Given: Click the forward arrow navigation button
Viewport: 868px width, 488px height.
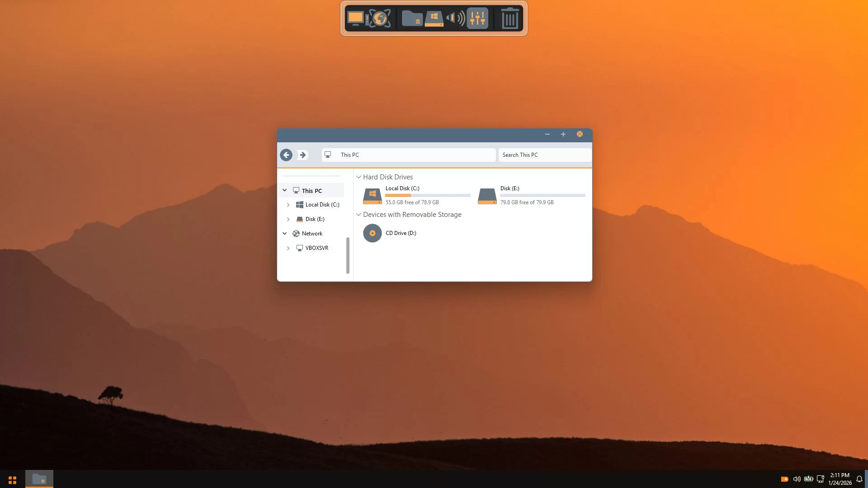Looking at the screenshot, I should click(302, 155).
